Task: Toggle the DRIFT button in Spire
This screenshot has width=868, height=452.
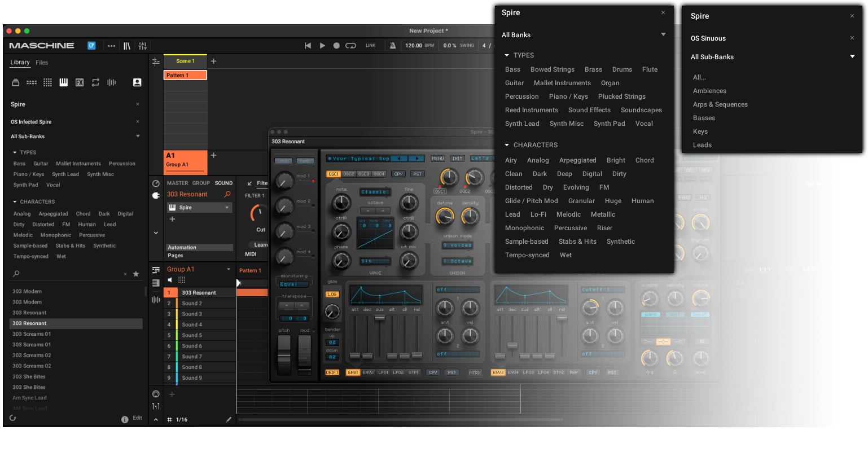Action: pos(332,372)
